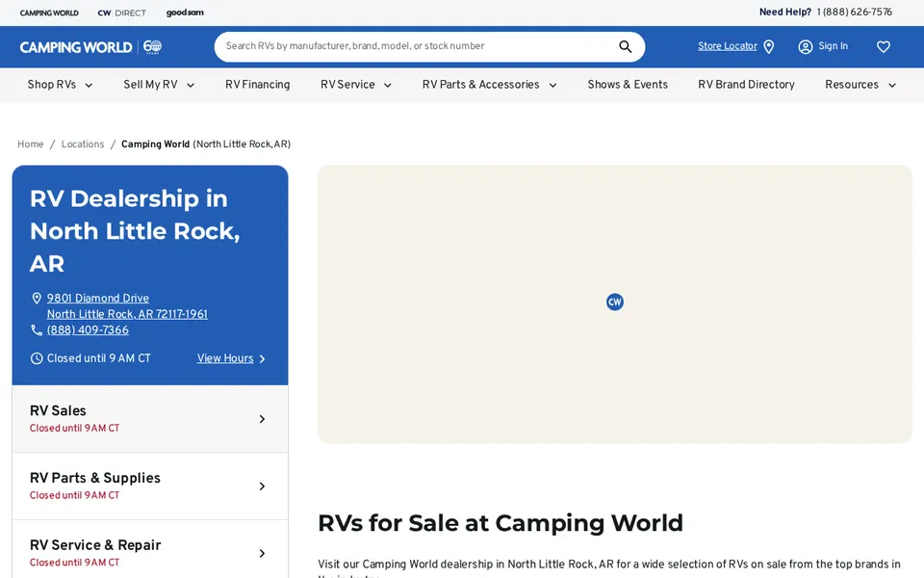Focus the RV search input field
Image resolution: width=924 pixels, height=578 pixels.
(x=415, y=46)
